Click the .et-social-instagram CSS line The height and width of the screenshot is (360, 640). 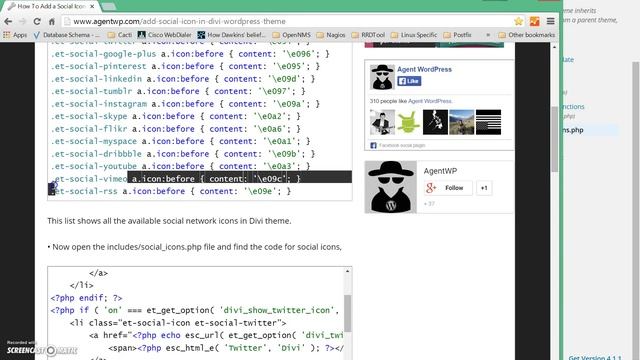[x=185, y=104]
